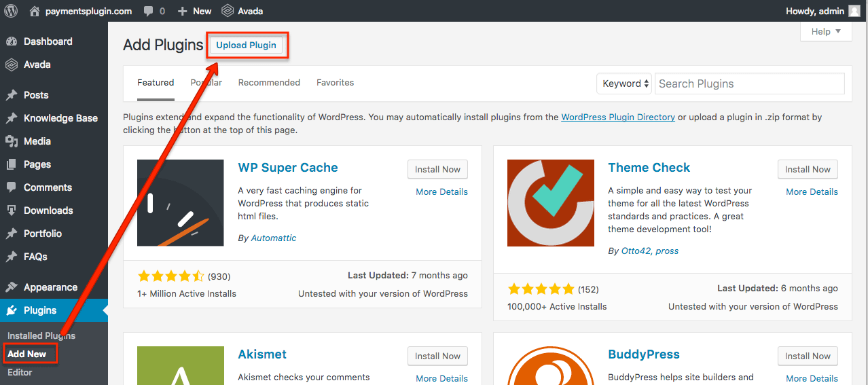The width and height of the screenshot is (868, 385).
Task: Switch to the Popular tab
Action: [x=206, y=82]
